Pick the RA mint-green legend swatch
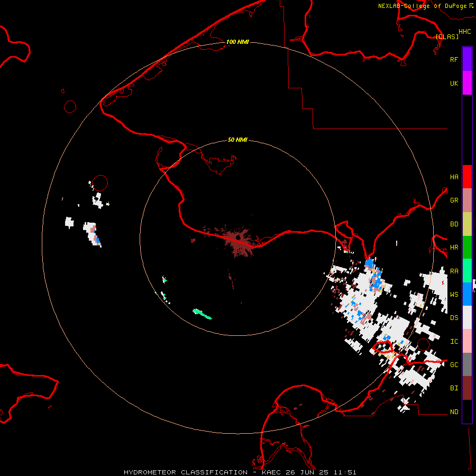The height and width of the screenshot is (476, 476). (x=467, y=271)
